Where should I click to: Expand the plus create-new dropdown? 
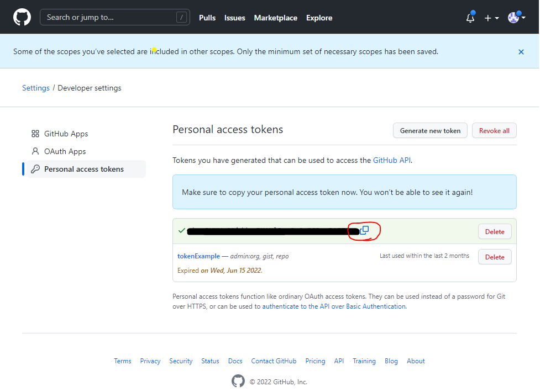pyautogui.click(x=491, y=18)
